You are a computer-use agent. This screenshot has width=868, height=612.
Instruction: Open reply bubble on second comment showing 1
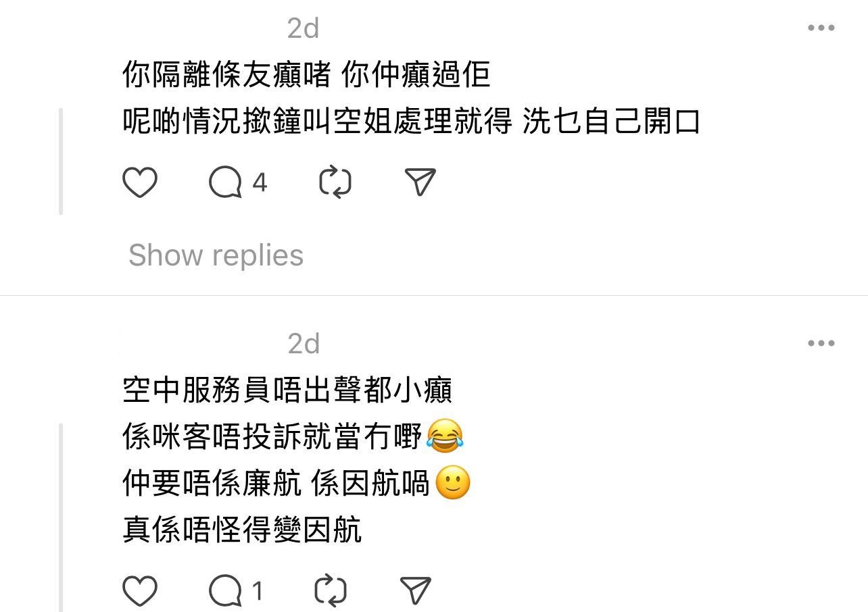pos(226,591)
